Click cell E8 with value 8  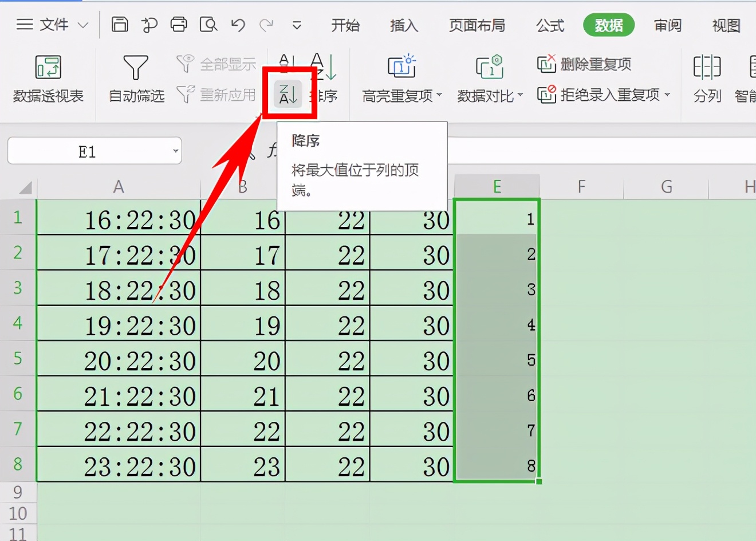[497, 464]
